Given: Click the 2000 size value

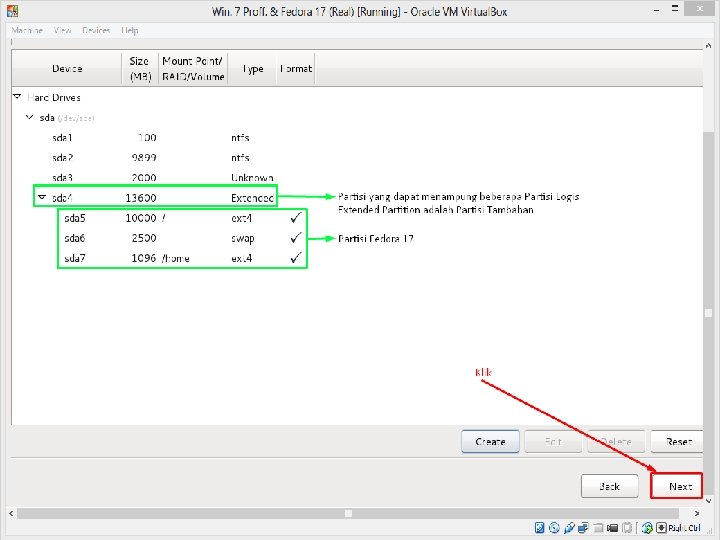Looking at the screenshot, I should pos(144,177).
